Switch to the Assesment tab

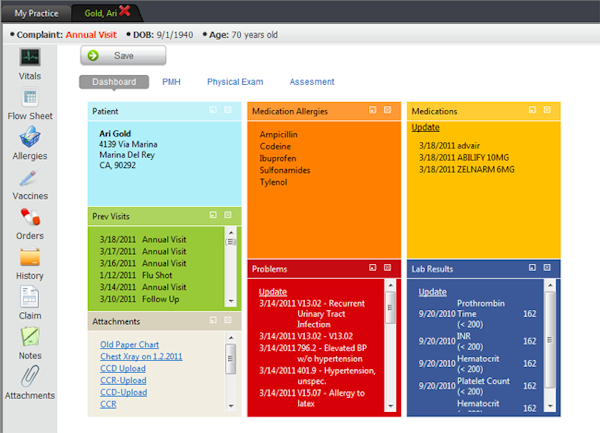click(x=312, y=82)
